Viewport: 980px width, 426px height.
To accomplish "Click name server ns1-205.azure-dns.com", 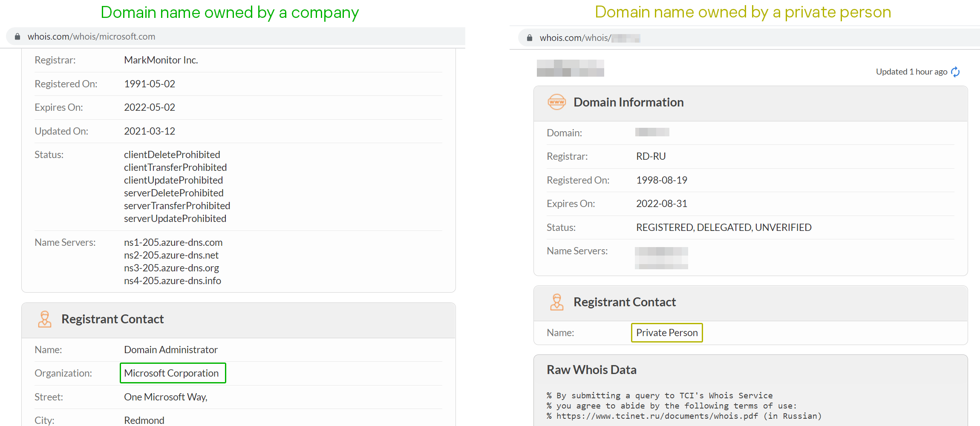I will tap(173, 242).
